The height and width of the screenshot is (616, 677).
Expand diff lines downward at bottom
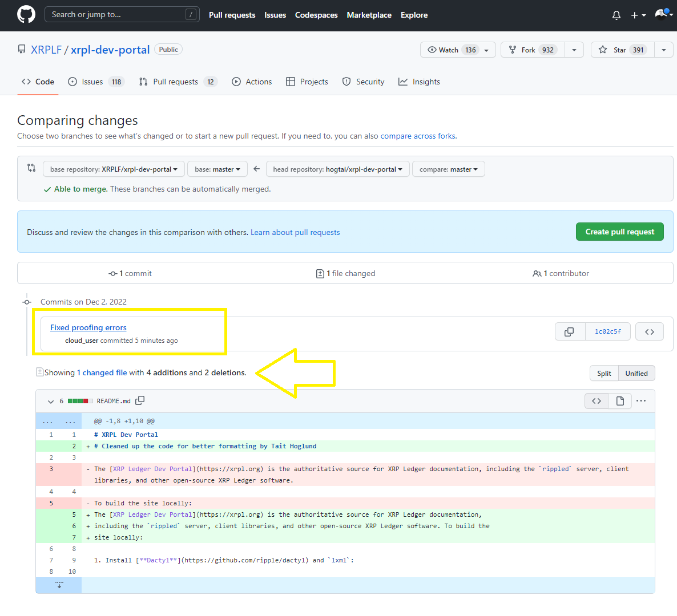pyautogui.click(x=59, y=585)
